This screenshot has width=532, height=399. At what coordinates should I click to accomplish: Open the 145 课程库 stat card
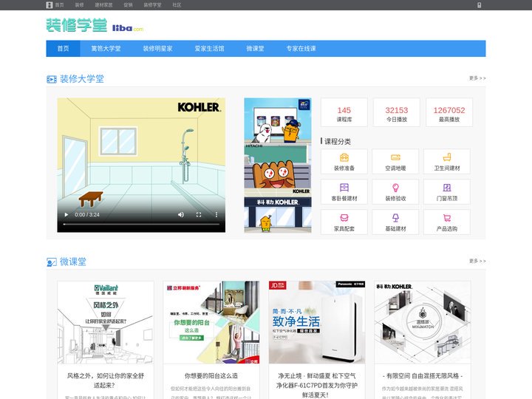[344, 112]
